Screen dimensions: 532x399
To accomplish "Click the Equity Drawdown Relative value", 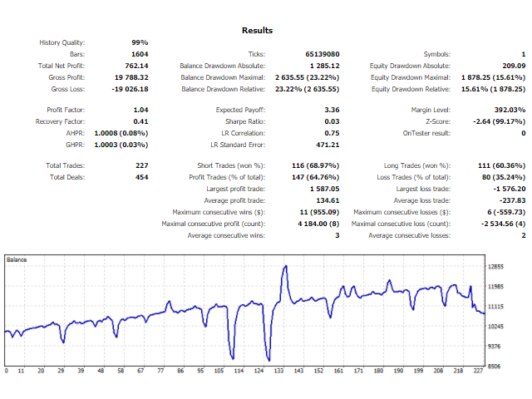I will tap(494, 89).
